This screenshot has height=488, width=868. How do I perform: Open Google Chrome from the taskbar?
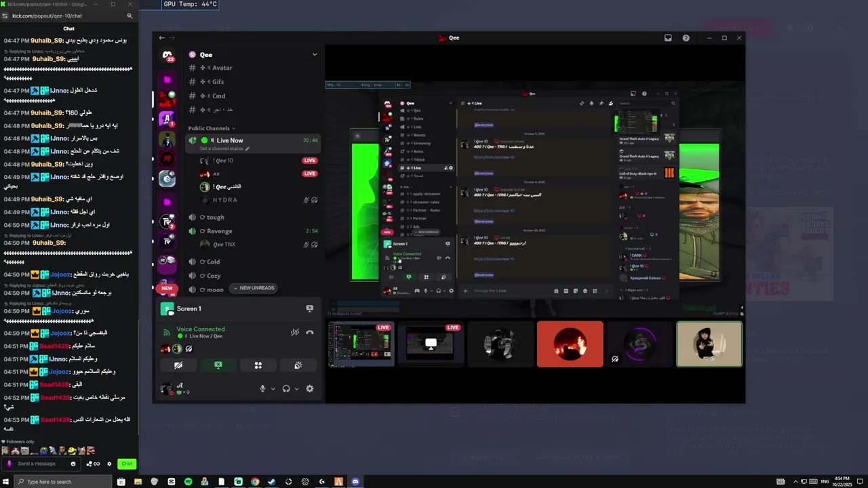pos(255,482)
